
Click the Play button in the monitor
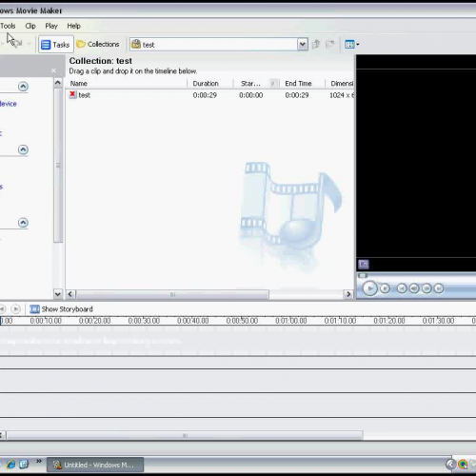tap(369, 288)
